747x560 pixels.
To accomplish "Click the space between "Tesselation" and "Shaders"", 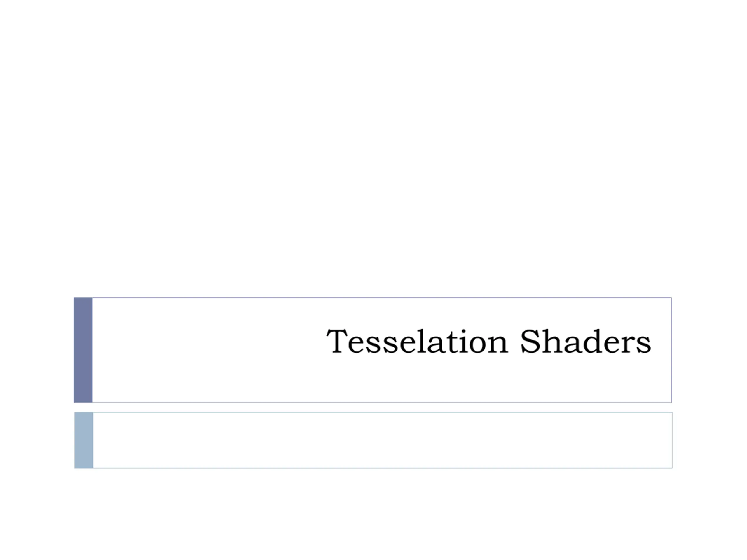I will click(x=514, y=341).
